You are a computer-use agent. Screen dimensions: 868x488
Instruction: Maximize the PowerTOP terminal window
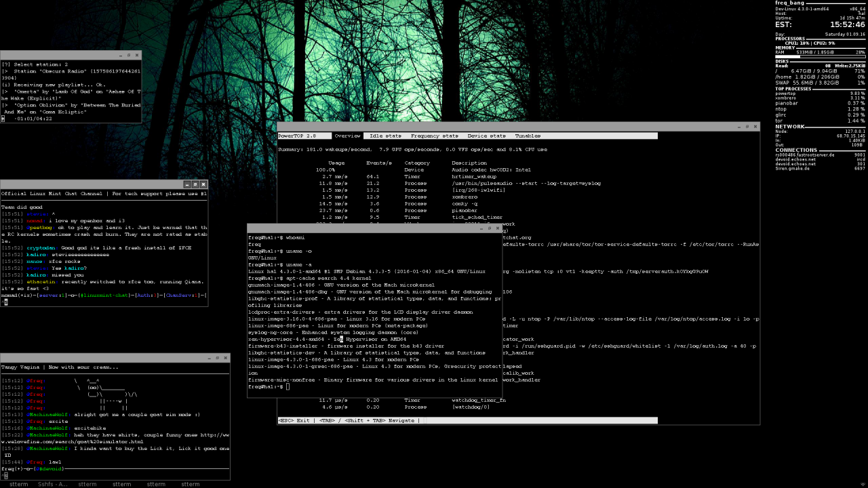click(x=747, y=127)
